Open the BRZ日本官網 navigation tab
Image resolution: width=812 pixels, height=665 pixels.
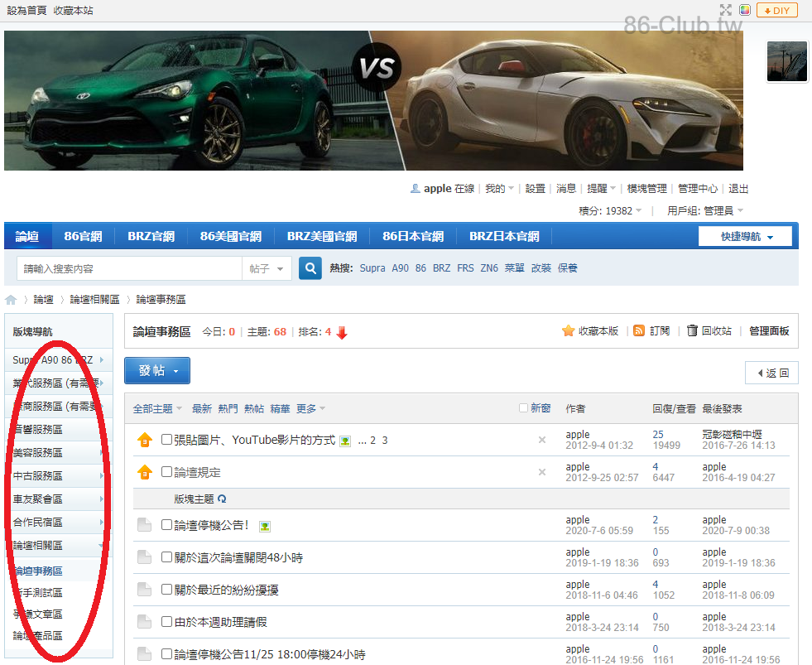(x=504, y=236)
